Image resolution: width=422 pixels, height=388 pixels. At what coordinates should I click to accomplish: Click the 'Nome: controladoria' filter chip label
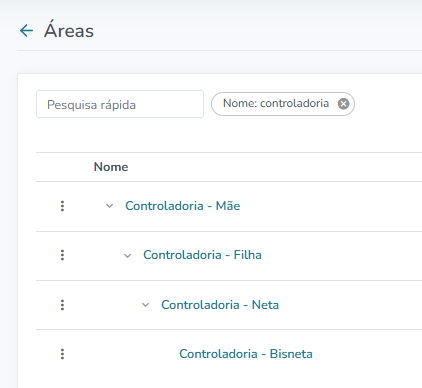coord(276,103)
